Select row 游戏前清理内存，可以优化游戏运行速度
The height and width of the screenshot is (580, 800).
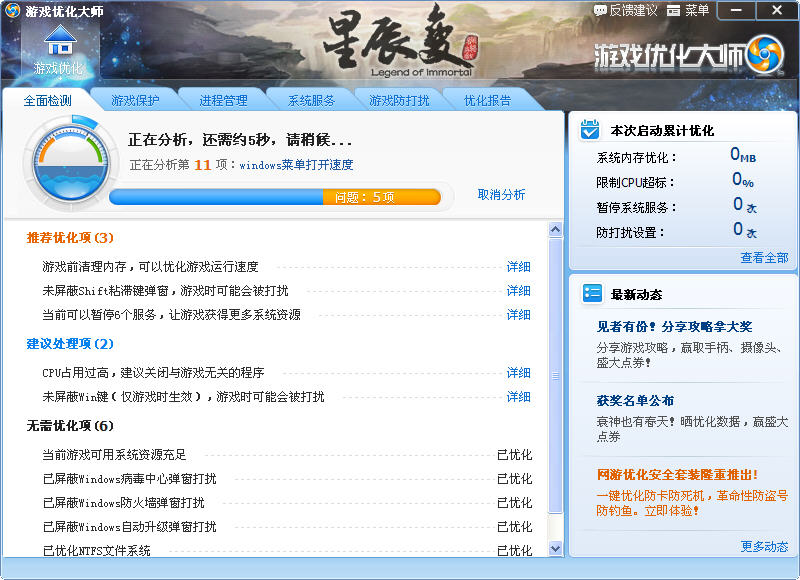[287, 267]
